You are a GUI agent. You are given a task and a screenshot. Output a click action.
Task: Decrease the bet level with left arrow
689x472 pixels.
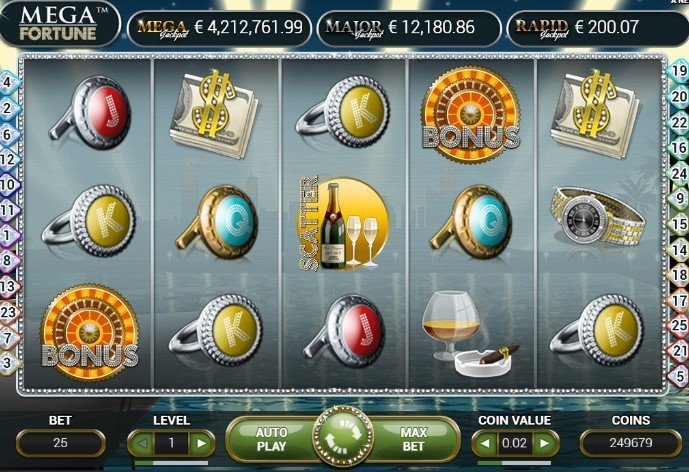(141, 443)
